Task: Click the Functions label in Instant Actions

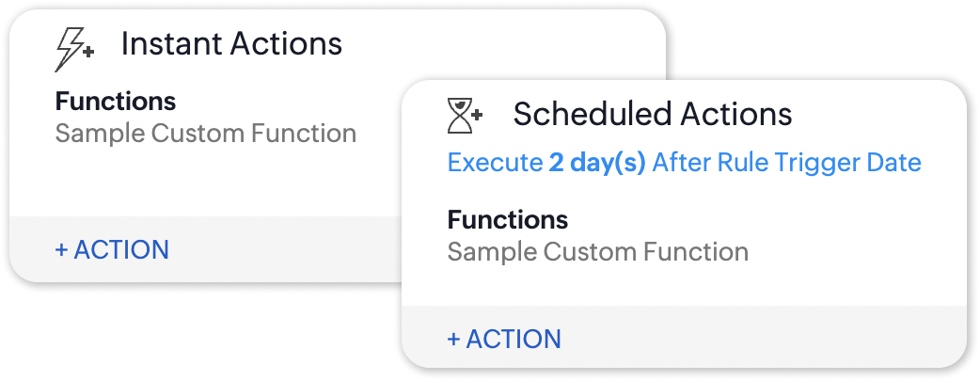Action: 116,102
